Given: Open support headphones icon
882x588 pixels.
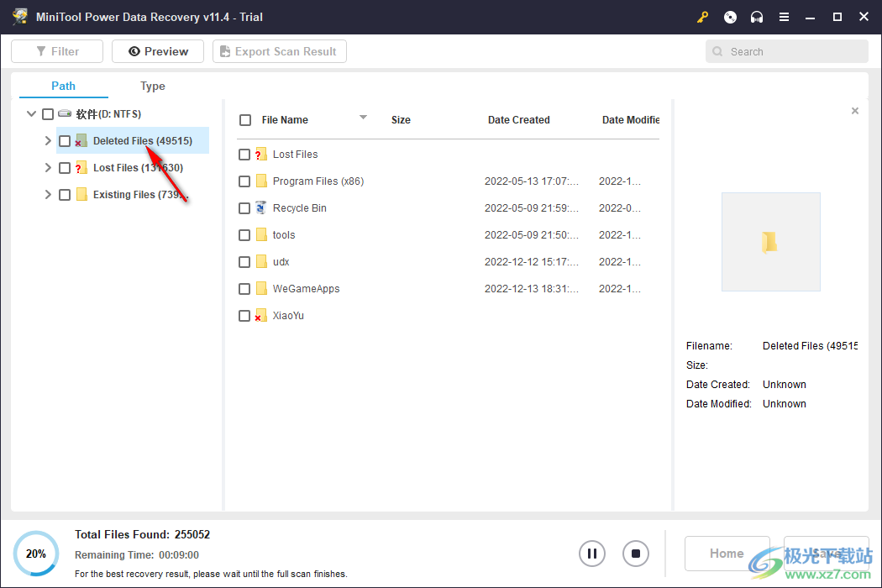Looking at the screenshot, I should (757, 17).
